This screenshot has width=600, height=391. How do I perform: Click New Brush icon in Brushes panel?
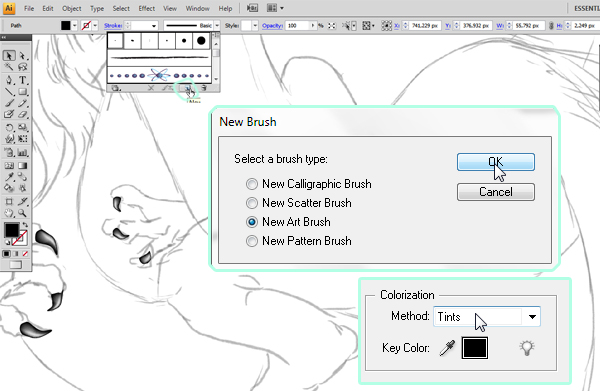click(188, 88)
